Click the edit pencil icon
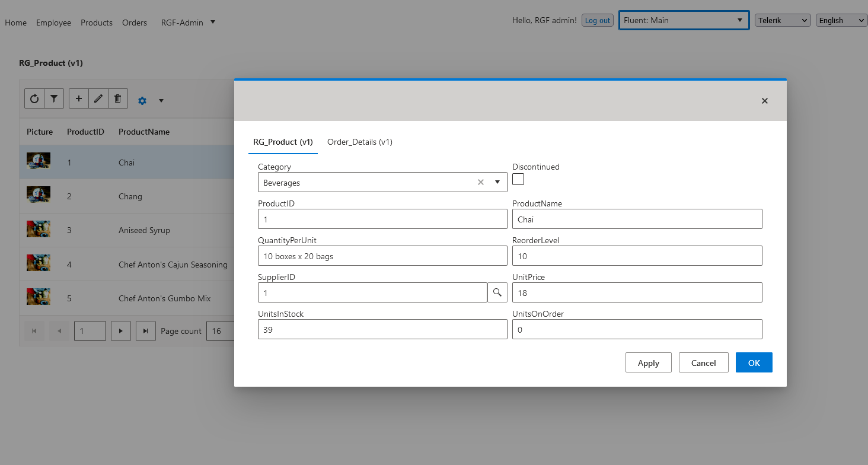The width and height of the screenshot is (868, 465). (98, 98)
